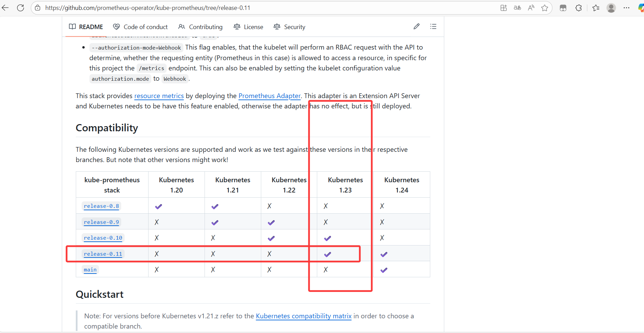Open the Kubernetes compatibility matrix link

[304, 316]
